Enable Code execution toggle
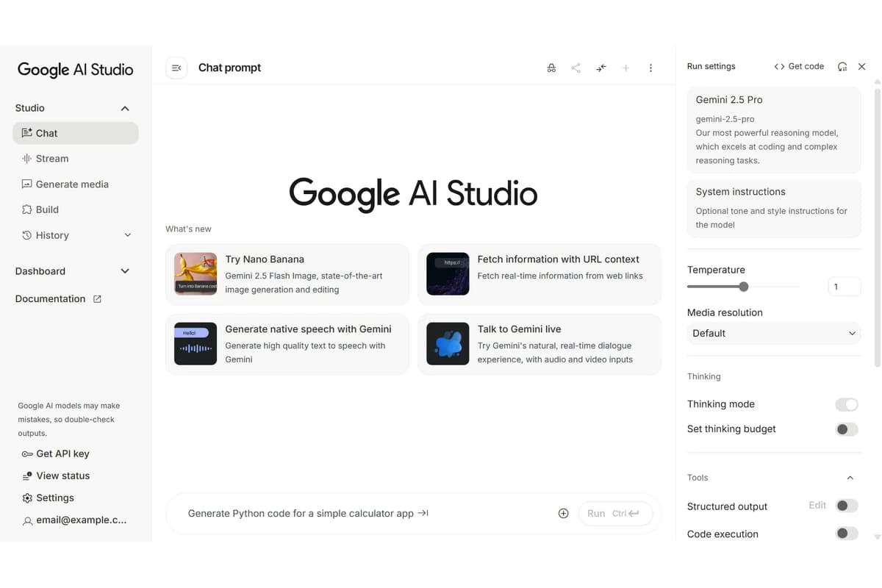This screenshot has width=882, height=588. [x=847, y=534]
